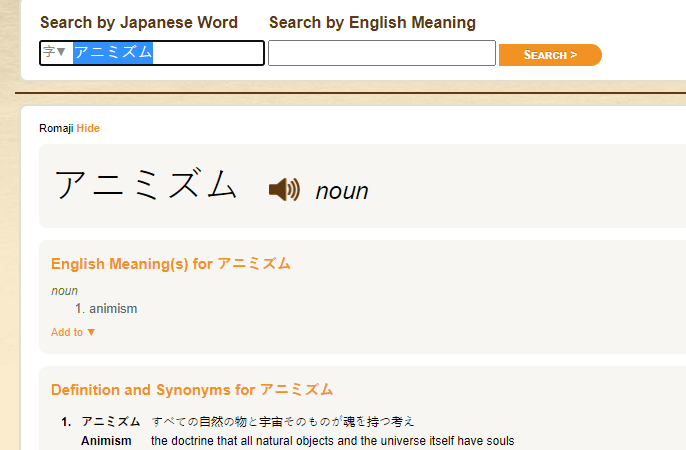Click the English meaning search field
This screenshot has height=450, width=686.
click(x=381, y=53)
